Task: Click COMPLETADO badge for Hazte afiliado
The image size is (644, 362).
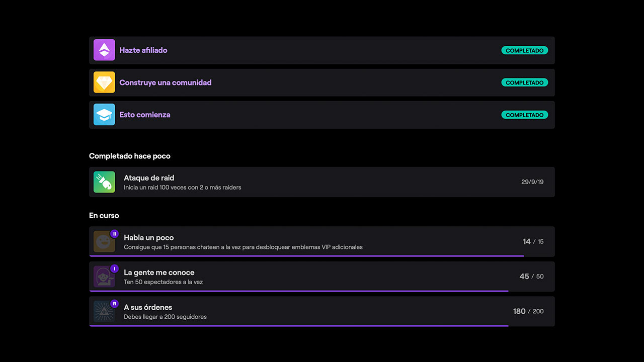Action: tap(525, 50)
